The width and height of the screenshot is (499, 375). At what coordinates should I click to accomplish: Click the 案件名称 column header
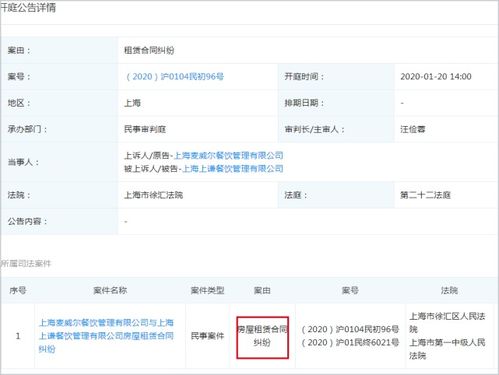pos(110,290)
